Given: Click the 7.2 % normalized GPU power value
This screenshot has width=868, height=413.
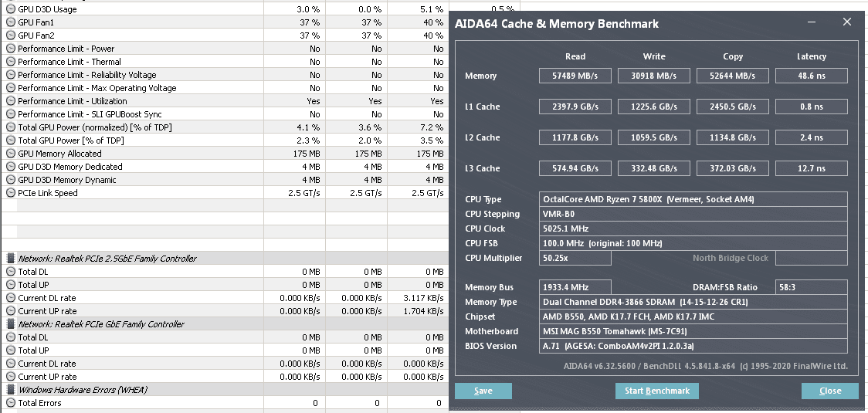Looking at the screenshot, I should (431, 127).
